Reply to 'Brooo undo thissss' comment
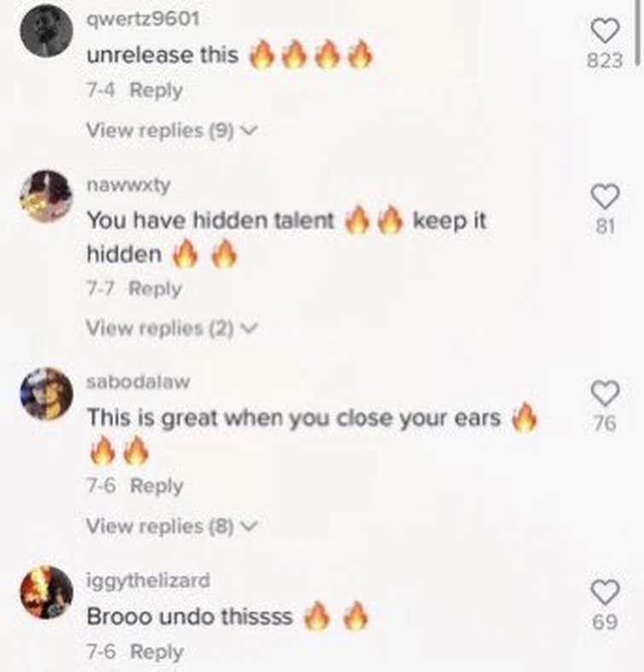 157,652
